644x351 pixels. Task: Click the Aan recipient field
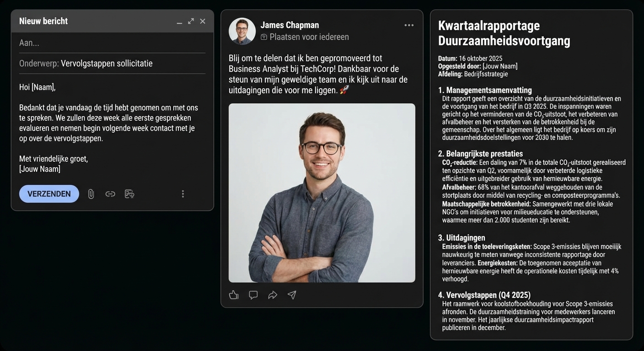[112, 43]
